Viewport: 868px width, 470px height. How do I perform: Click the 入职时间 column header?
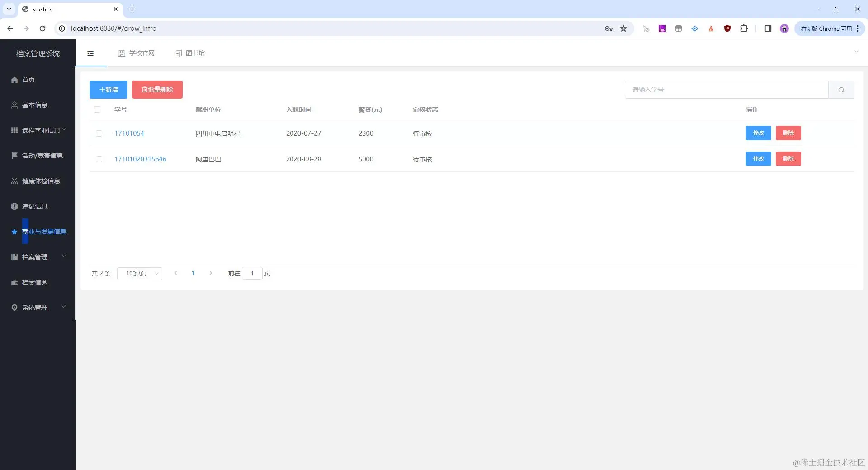[299, 109]
